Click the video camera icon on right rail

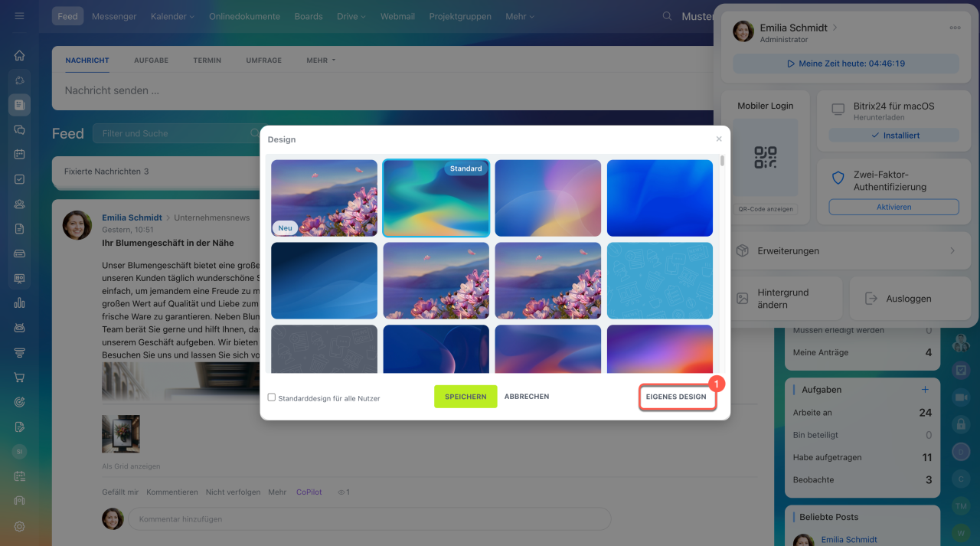pyautogui.click(x=961, y=397)
